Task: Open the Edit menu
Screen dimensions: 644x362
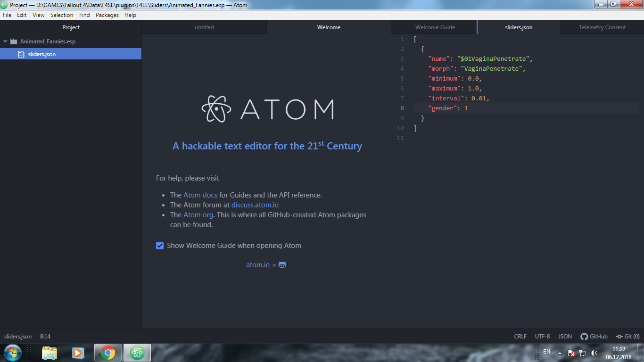Action: tap(22, 15)
